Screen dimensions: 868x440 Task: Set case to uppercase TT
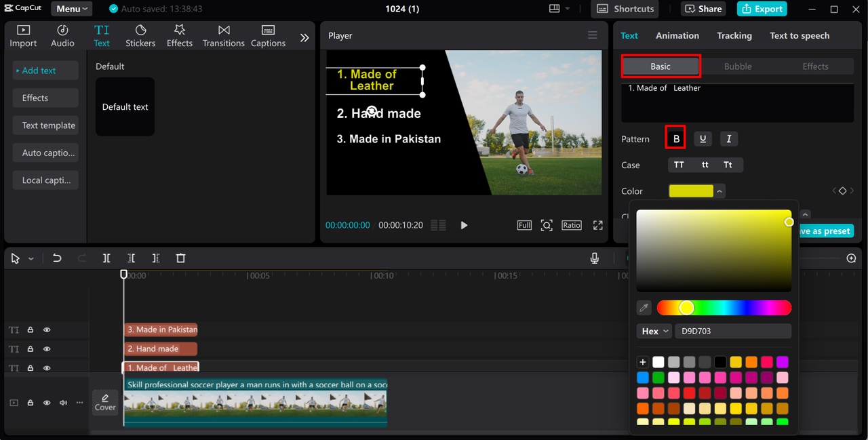(679, 165)
